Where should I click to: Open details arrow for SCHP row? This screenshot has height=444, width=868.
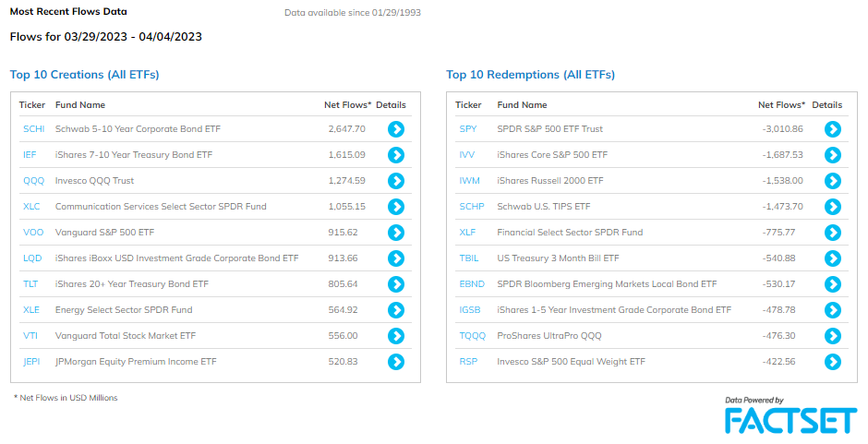coord(833,207)
